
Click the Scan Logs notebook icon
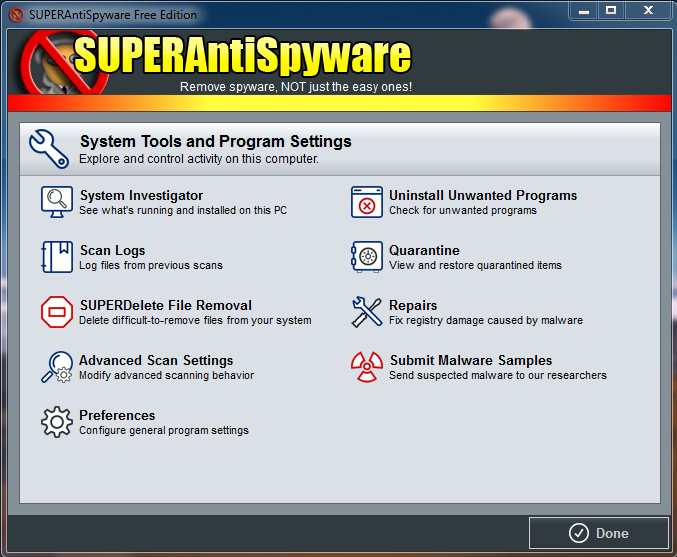(57, 257)
